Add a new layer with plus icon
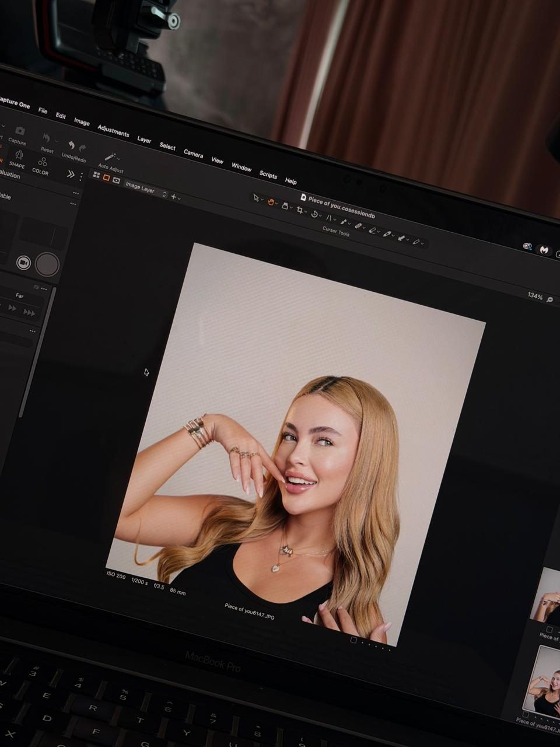Image resolution: width=560 pixels, height=747 pixels. coord(173,197)
